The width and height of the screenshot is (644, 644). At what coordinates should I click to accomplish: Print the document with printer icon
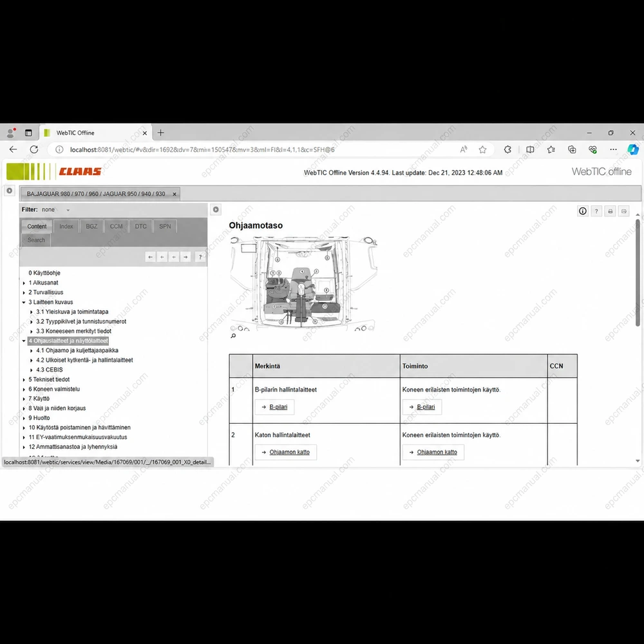tap(611, 211)
